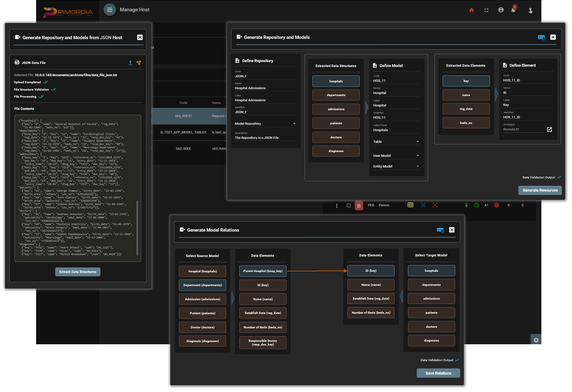Toggle fullscreen mode icon in header

[x=486, y=10]
